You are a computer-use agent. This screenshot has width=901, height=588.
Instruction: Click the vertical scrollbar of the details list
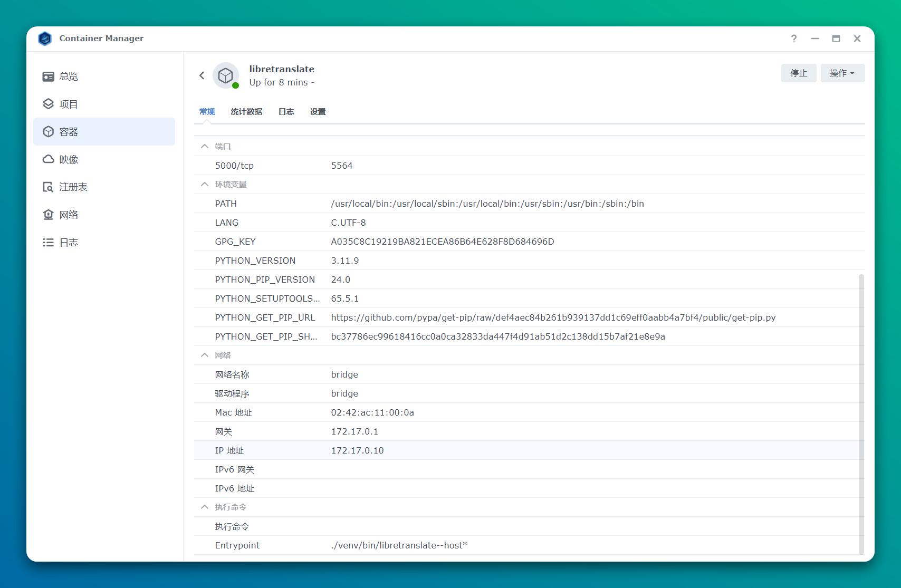861,414
